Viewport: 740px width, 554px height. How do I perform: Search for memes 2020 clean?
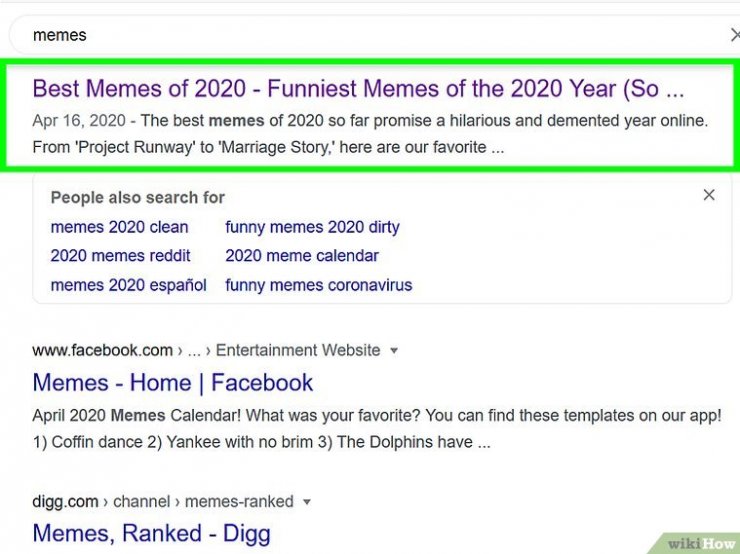[119, 227]
